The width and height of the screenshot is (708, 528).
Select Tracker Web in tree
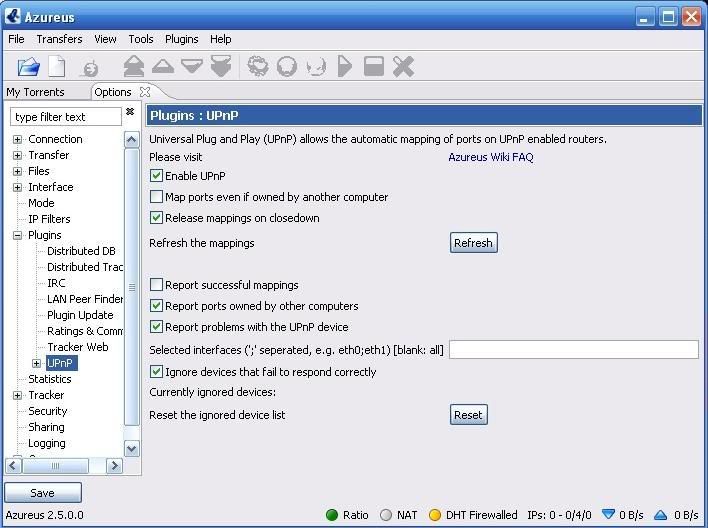click(78, 347)
